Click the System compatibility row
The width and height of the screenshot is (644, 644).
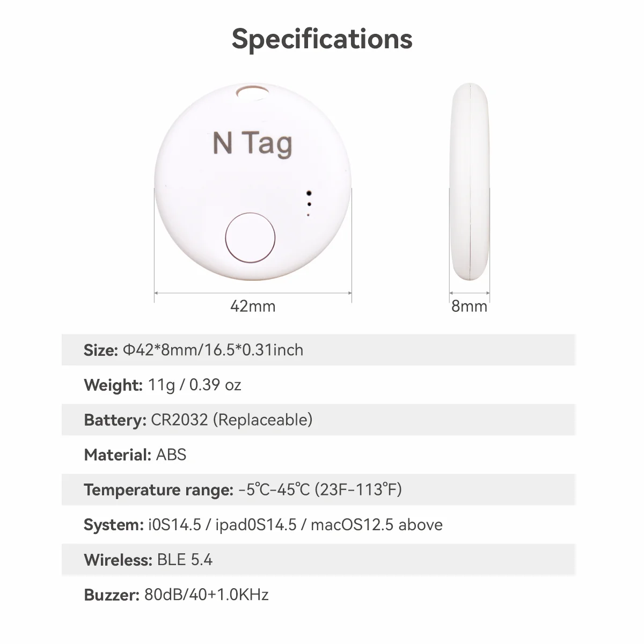click(318, 524)
